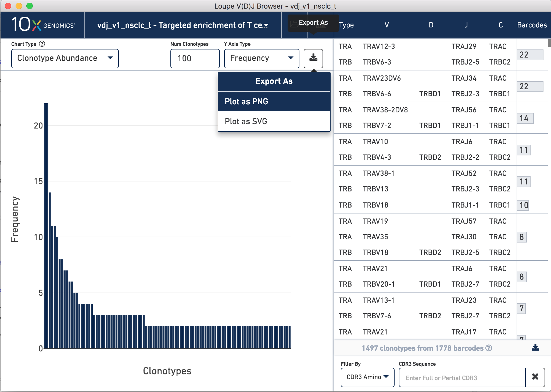Click the 10x Genomics logo
Viewport: 551px width, 392px height.
pos(43,25)
